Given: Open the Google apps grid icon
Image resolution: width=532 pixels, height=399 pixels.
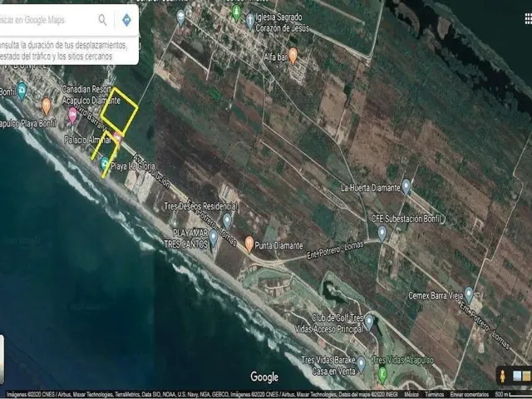Looking at the screenshot, I should [x=529, y=19].
